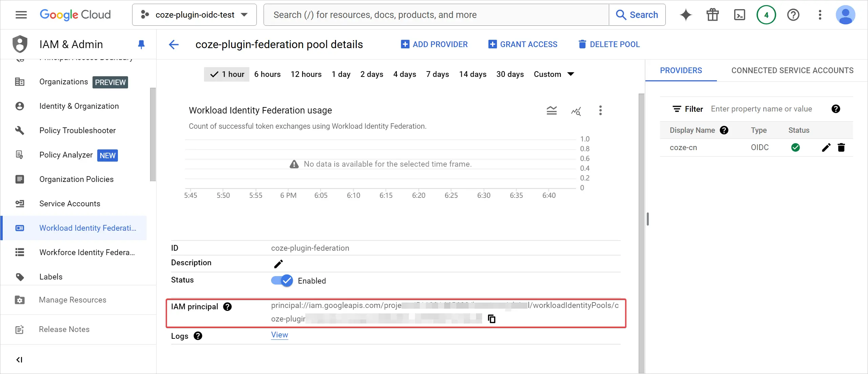Open the Gemini AI assistant sparkle icon

pyautogui.click(x=686, y=15)
